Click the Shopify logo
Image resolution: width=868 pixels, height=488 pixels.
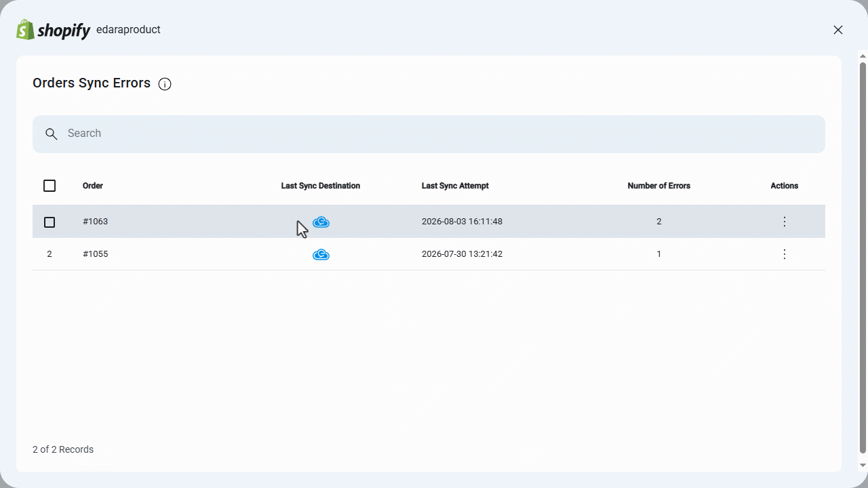click(54, 30)
